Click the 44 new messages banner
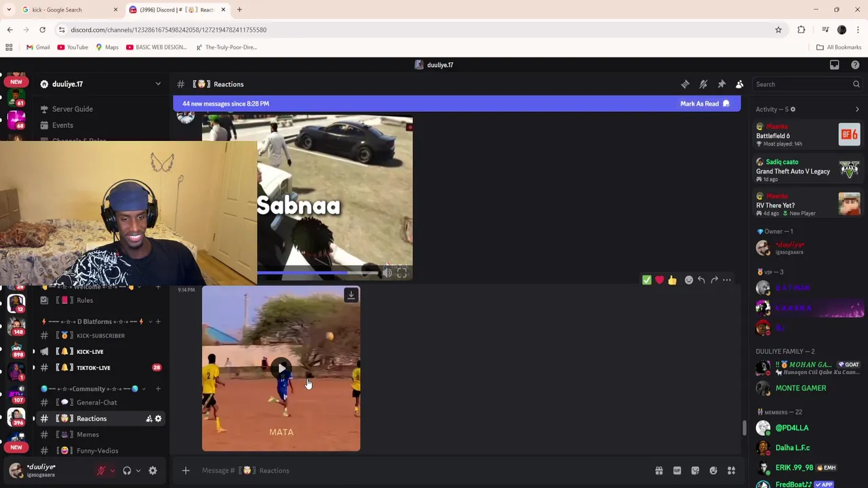868x488 pixels. coord(456,104)
